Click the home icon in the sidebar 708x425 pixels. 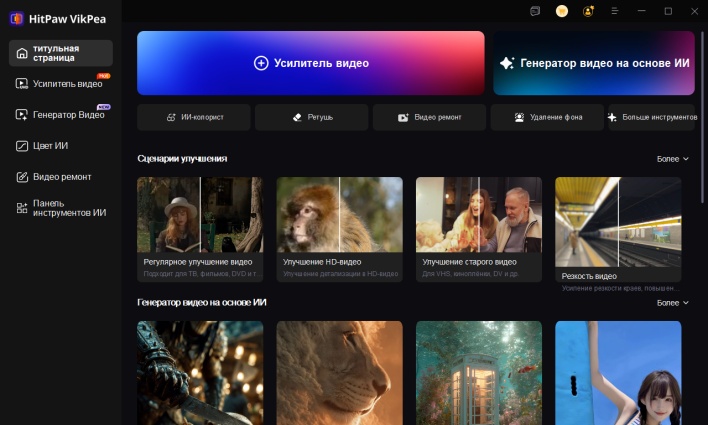coord(22,53)
